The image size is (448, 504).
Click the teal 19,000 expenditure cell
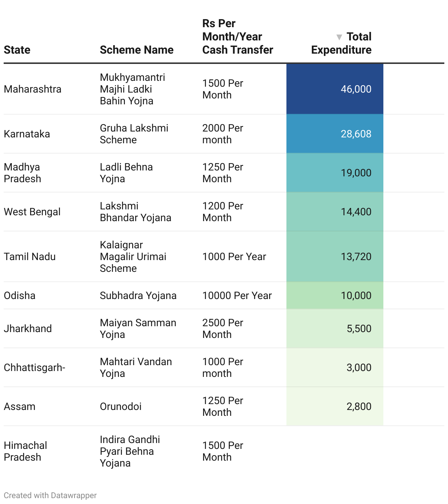coord(335,173)
